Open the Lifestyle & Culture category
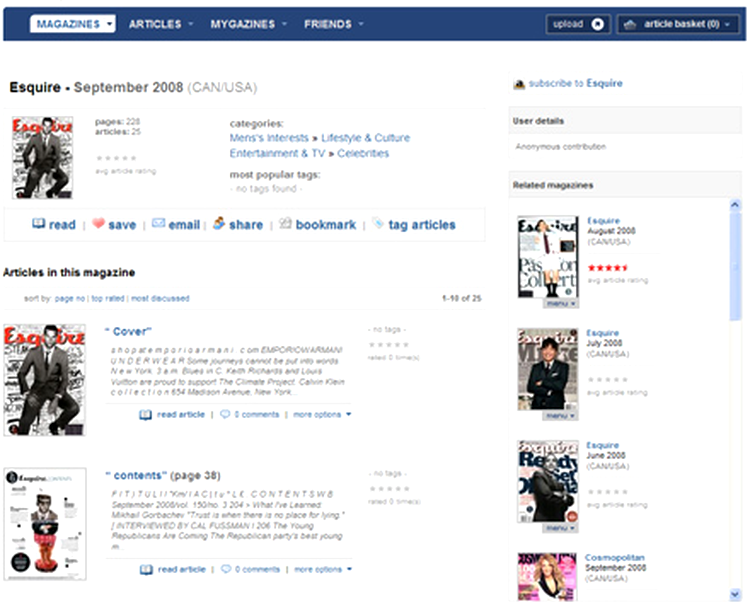750x607 pixels. (365, 138)
